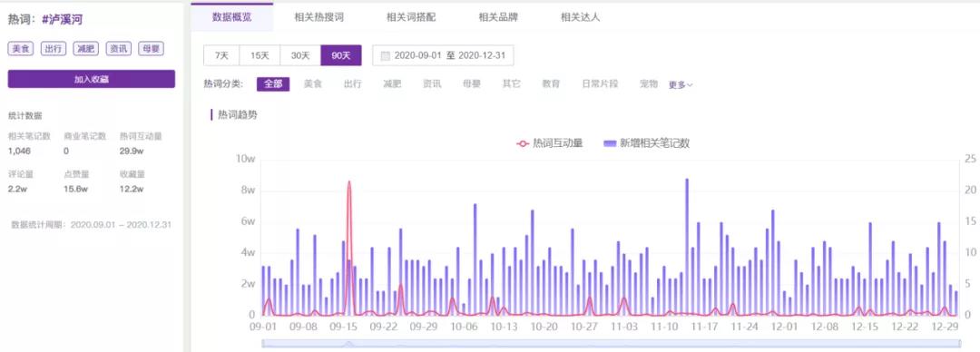Click the 资讯 tag under hot word
Image resolution: width=980 pixels, height=352 pixels.
click(118, 49)
